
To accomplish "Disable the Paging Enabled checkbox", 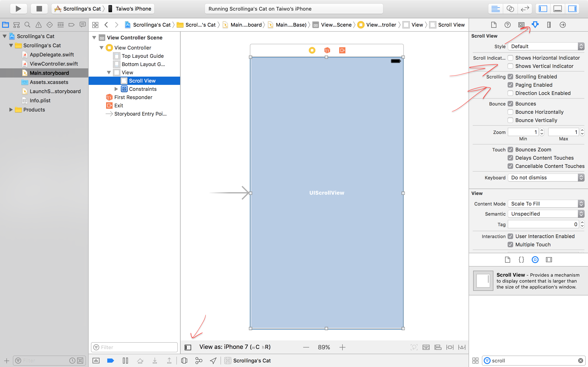I will point(510,85).
